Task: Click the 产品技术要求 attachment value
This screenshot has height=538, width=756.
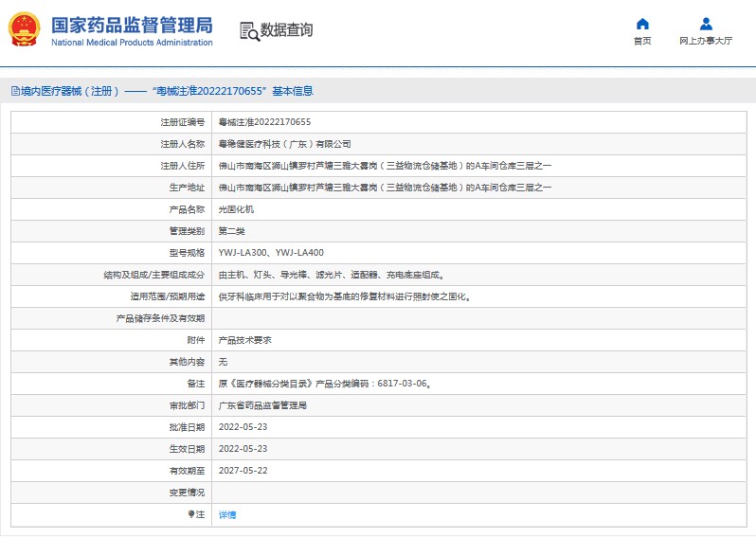Action: pos(244,340)
